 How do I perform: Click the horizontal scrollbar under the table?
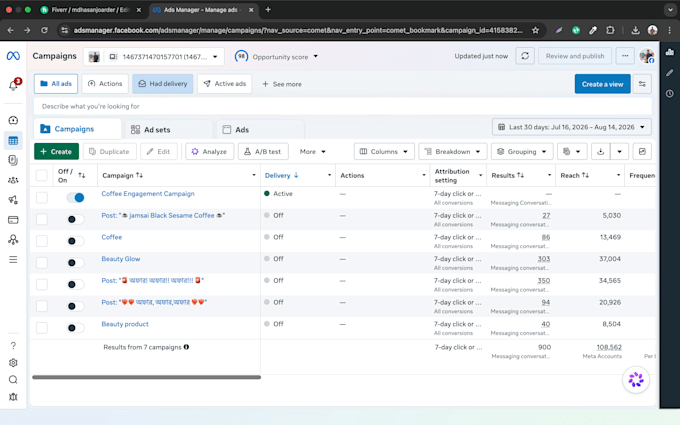click(147, 377)
